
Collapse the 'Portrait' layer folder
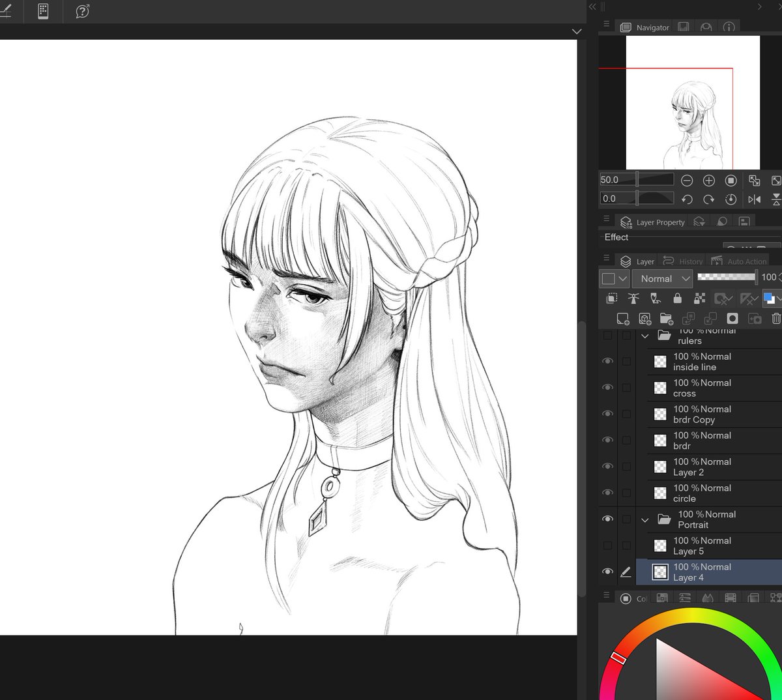(645, 519)
